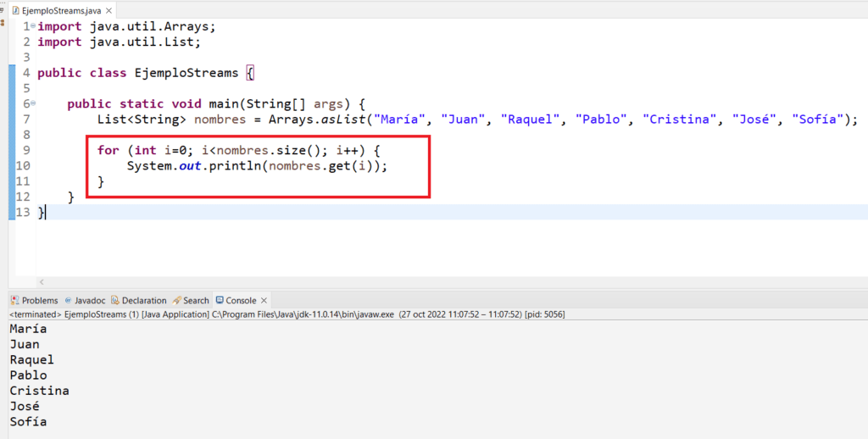This screenshot has height=439, width=868.
Task: Click the Problems tab icon
Action: coord(15,300)
